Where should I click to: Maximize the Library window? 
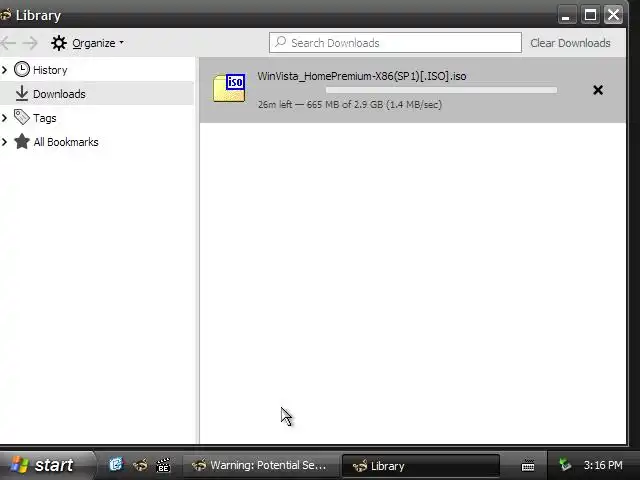pyautogui.click(x=590, y=16)
